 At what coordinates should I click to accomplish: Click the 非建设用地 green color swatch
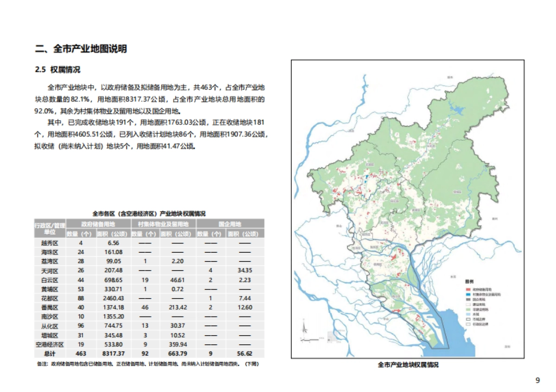[468, 309]
